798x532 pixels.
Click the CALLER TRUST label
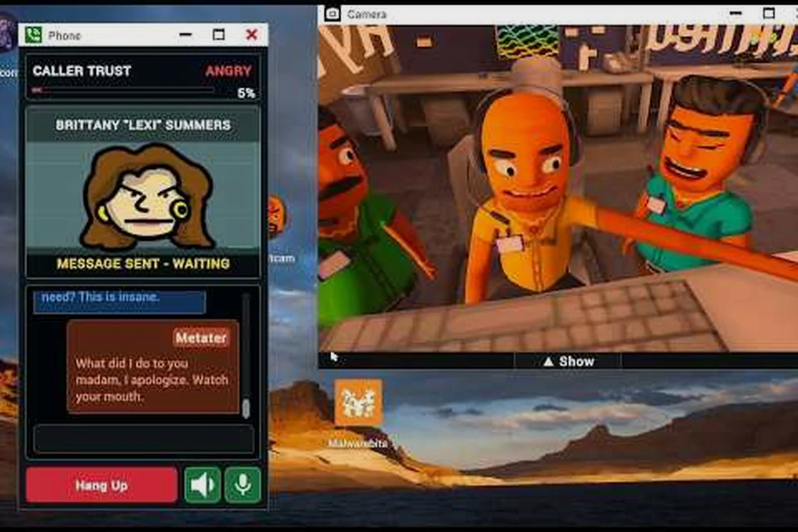82,70
